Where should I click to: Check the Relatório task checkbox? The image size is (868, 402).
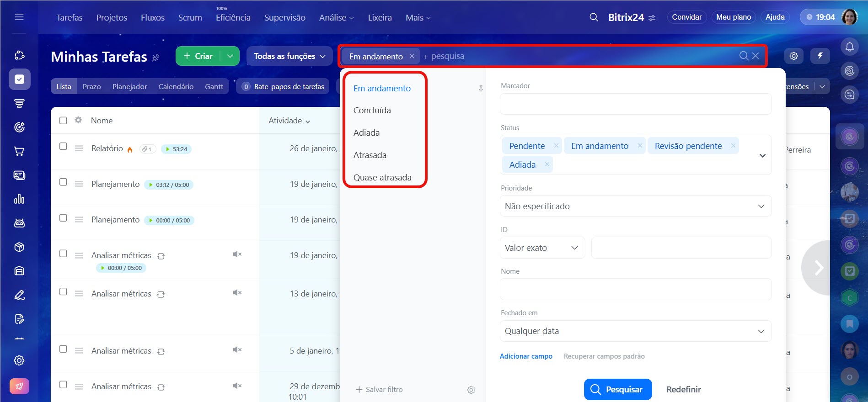[x=63, y=147]
